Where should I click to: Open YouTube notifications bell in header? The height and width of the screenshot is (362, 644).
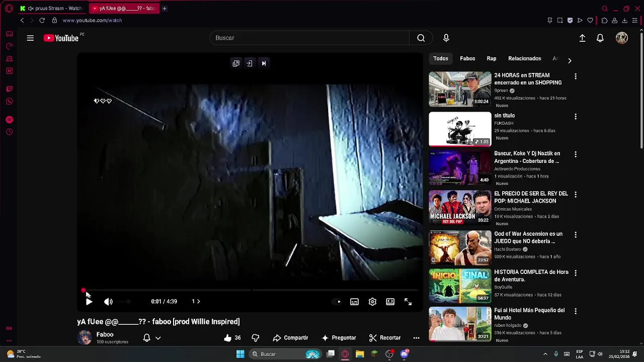[x=600, y=38]
